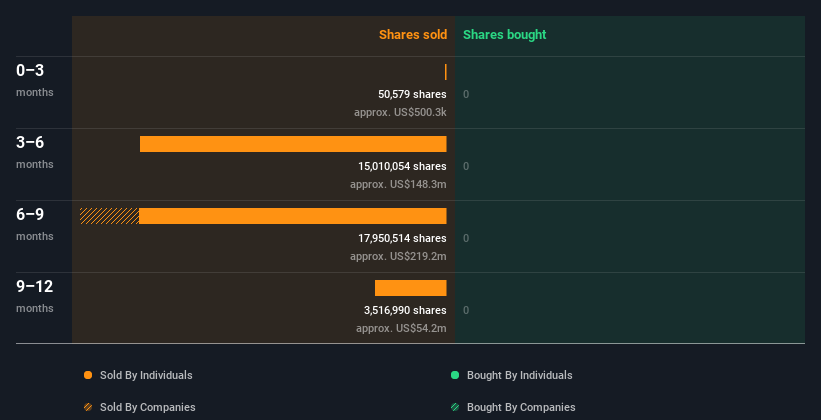Click the striped Sold By Companies legend icon
The height and width of the screenshot is (420, 821).
point(88,407)
